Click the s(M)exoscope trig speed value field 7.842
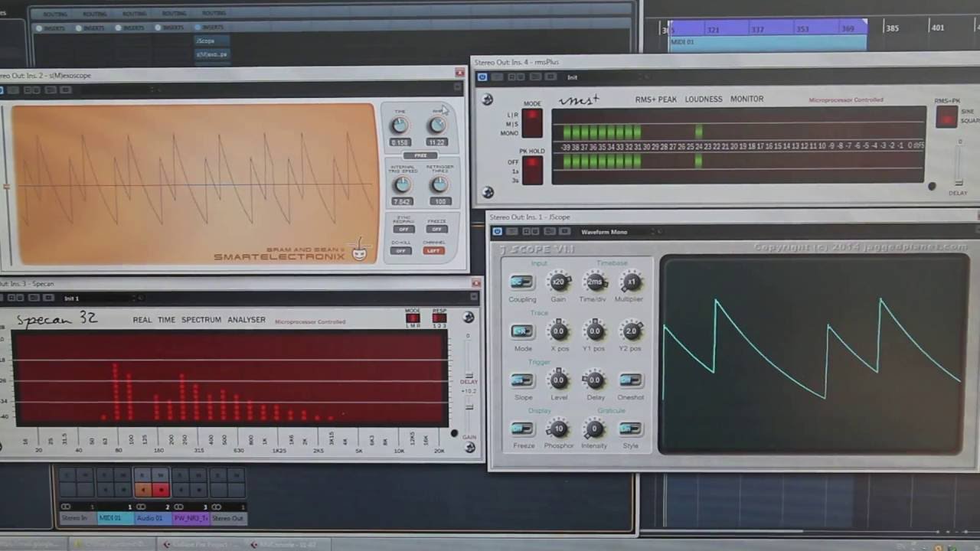 (x=402, y=201)
